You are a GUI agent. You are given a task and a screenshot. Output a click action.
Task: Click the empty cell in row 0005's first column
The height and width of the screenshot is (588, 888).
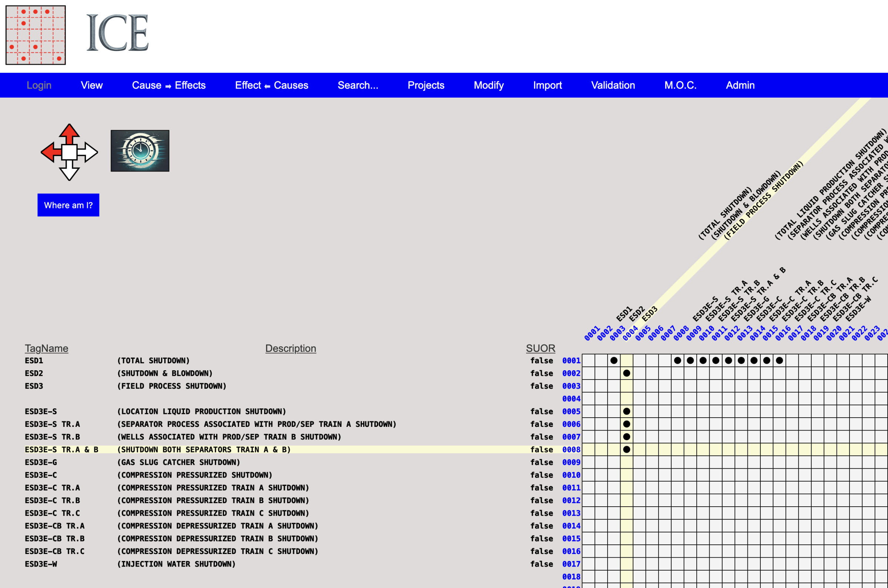point(588,411)
